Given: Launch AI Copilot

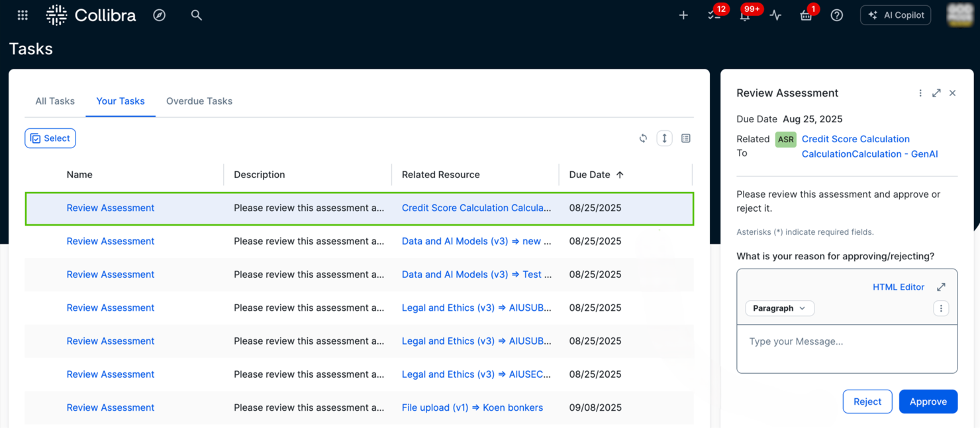Looking at the screenshot, I should coord(895,15).
